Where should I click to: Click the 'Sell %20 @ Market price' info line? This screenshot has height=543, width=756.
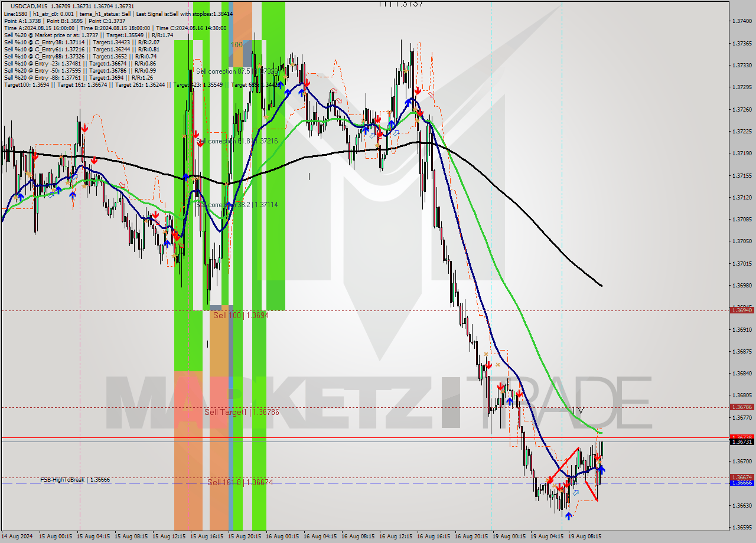tap(88, 35)
